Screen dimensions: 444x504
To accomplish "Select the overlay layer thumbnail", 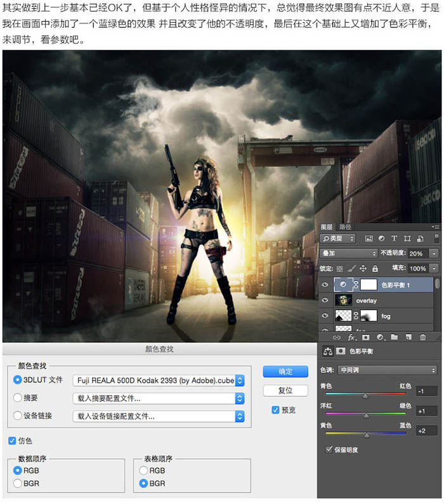I will pos(343,300).
